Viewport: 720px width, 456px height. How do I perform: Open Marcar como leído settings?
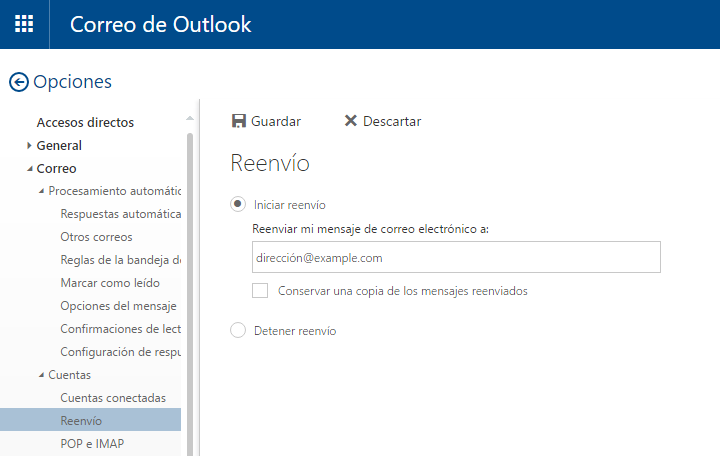[x=110, y=283]
